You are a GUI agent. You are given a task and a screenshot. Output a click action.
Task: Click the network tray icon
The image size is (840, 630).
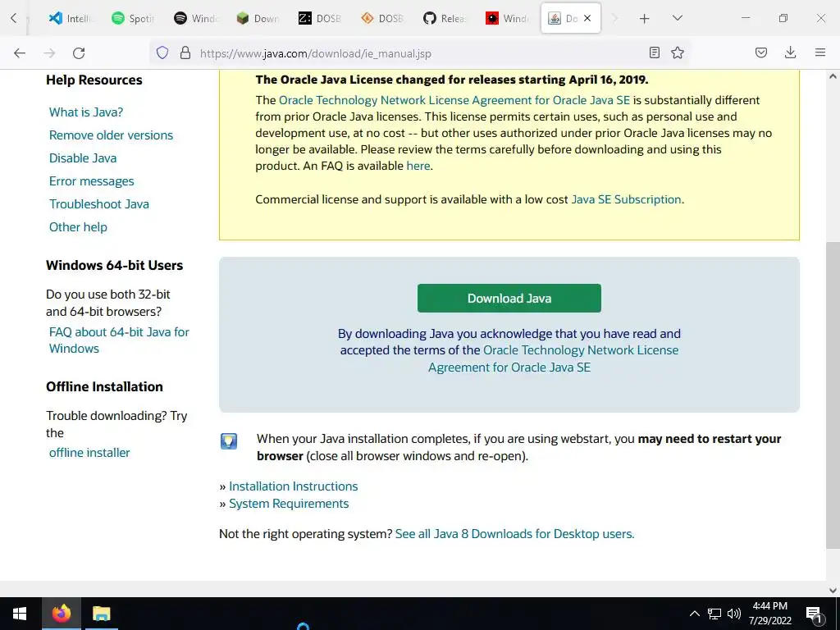pos(714,614)
